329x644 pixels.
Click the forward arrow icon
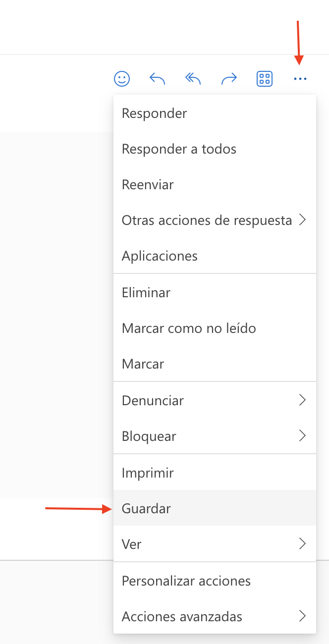(229, 79)
